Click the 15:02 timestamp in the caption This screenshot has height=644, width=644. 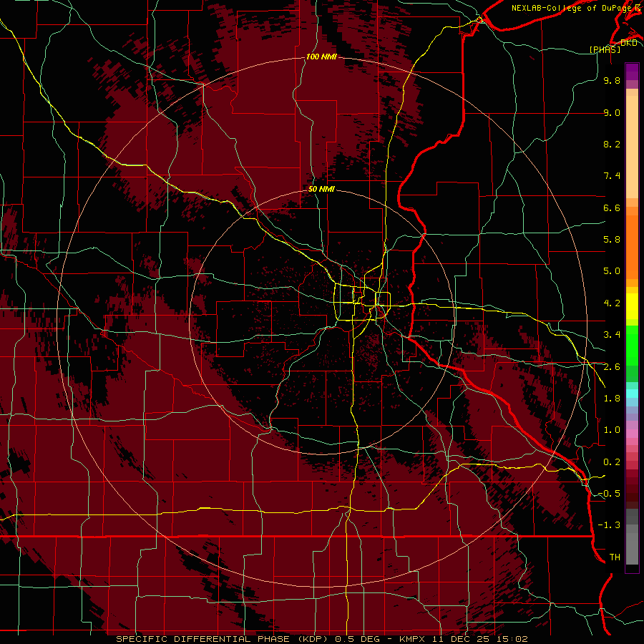(x=512, y=639)
